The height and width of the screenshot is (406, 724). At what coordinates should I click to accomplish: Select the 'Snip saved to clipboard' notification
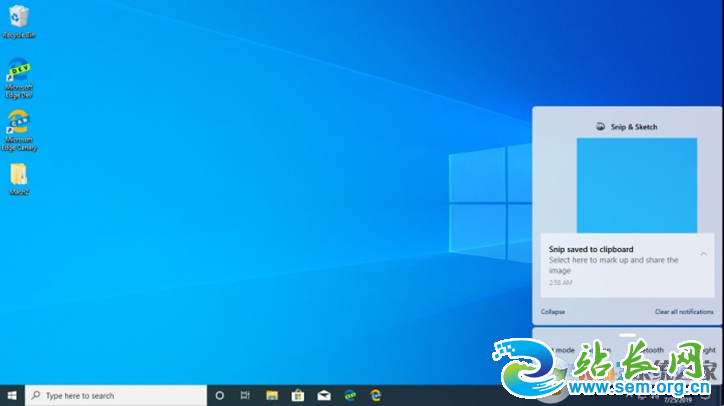pos(627,265)
